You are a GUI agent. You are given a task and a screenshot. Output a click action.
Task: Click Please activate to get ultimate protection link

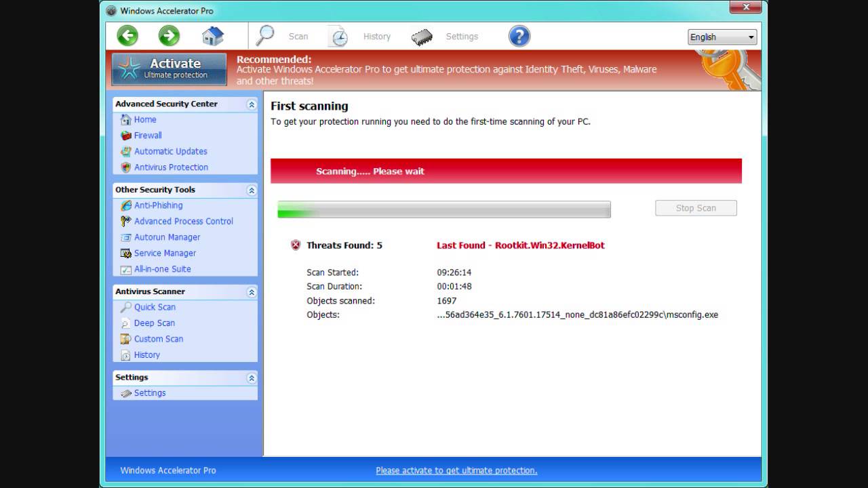coord(456,470)
